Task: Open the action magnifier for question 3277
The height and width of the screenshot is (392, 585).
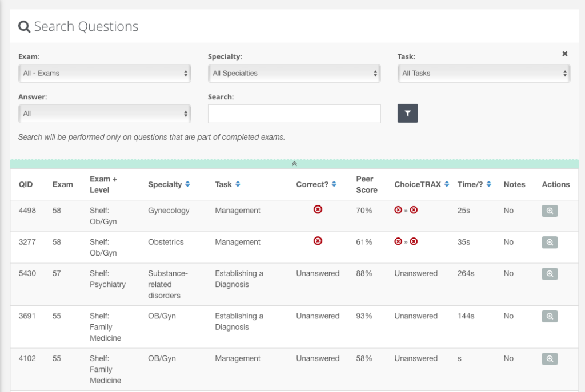Action: point(549,242)
